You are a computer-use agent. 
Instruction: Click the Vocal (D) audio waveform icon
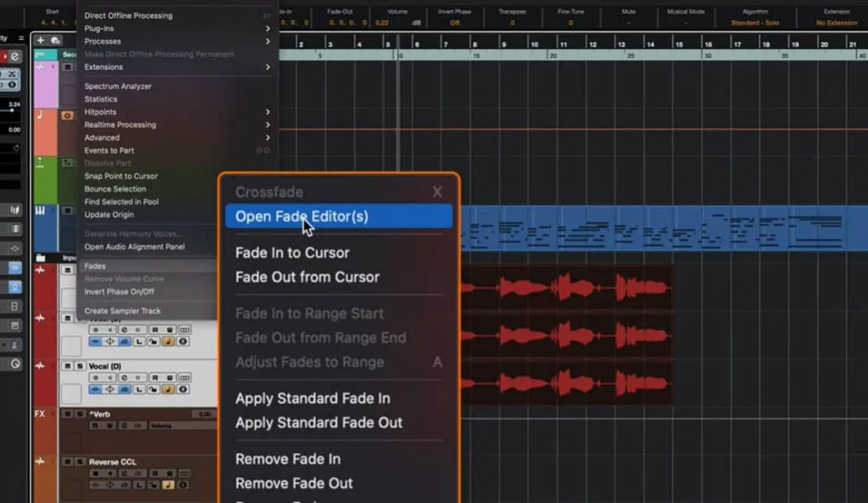[x=40, y=366]
